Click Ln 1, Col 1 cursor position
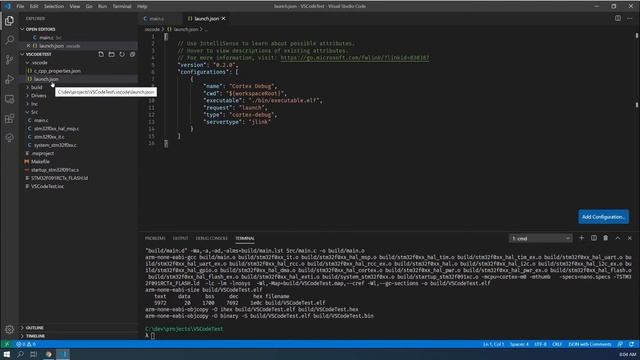The image size is (640, 360). pyautogui.click(x=493, y=344)
